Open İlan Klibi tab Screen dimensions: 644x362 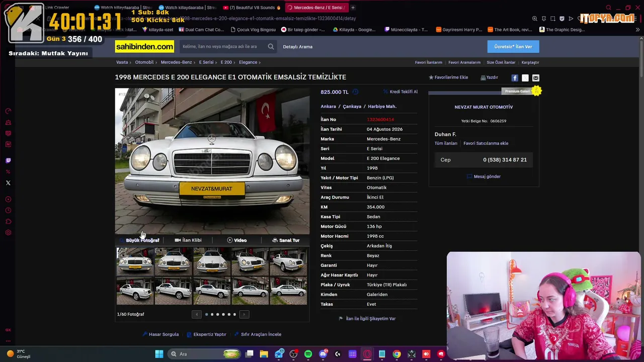(188, 240)
